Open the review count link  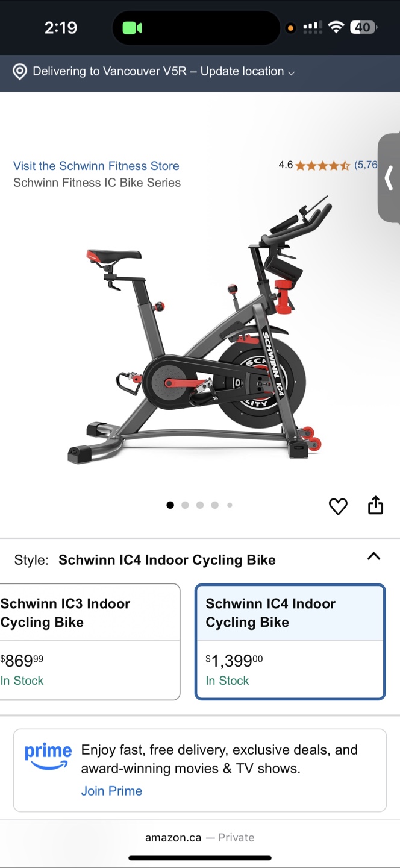pyautogui.click(x=366, y=165)
